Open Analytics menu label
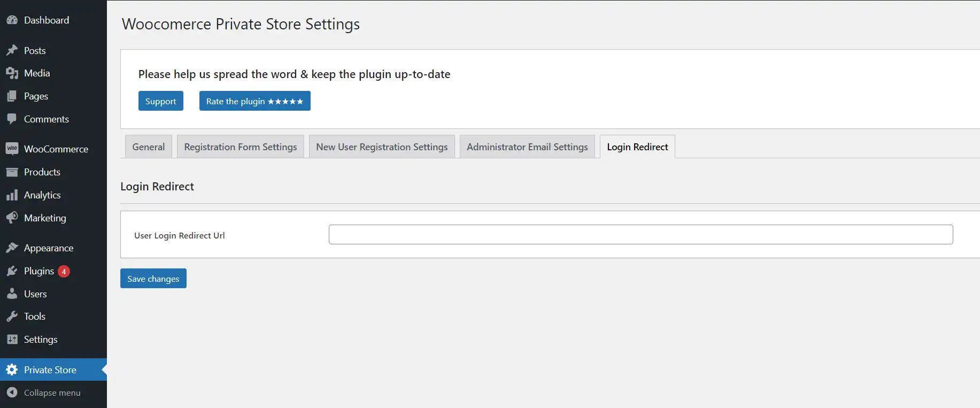 (42, 195)
